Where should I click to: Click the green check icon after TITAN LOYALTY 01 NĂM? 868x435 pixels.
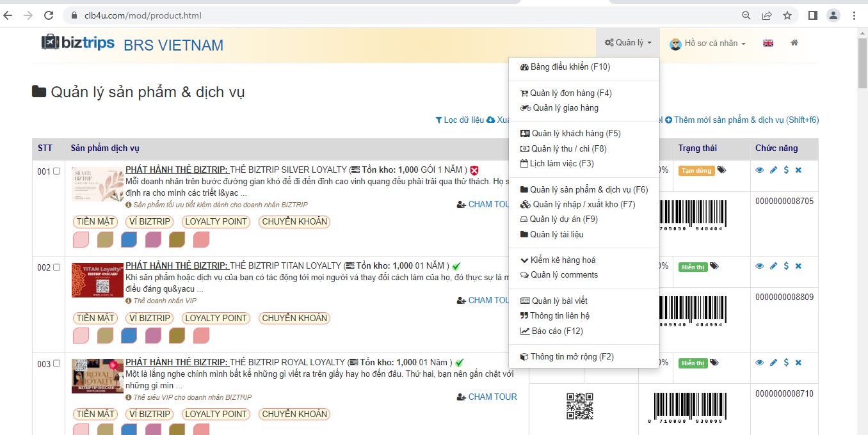456,266
